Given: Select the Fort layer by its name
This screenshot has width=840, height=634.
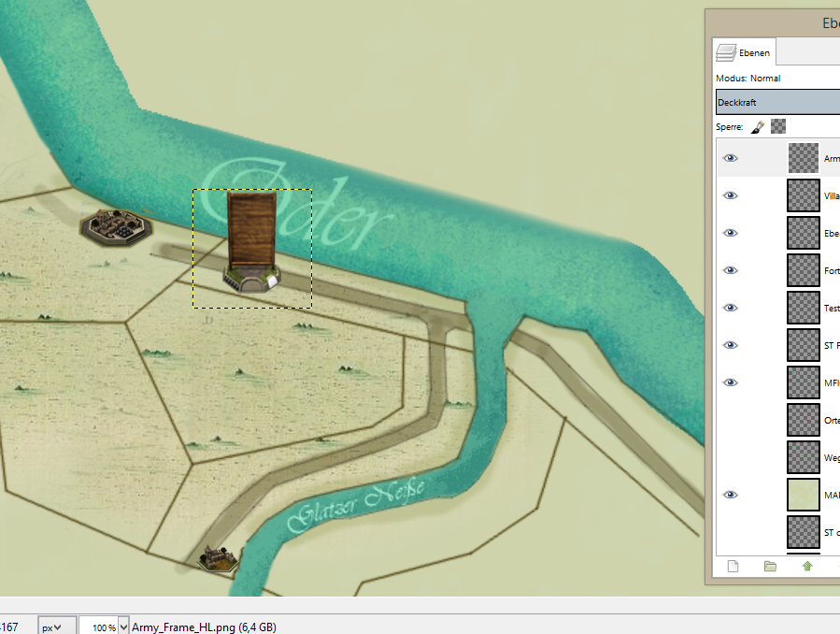Looking at the screenshot, I should (x=832, y=270).
